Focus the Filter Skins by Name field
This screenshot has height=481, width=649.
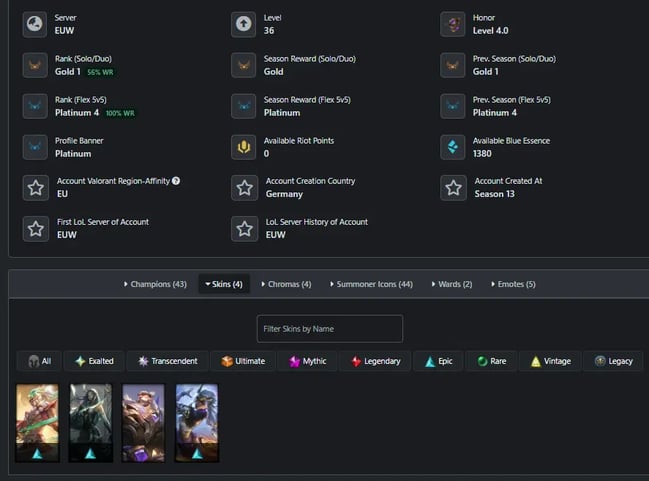click(329, 329)
